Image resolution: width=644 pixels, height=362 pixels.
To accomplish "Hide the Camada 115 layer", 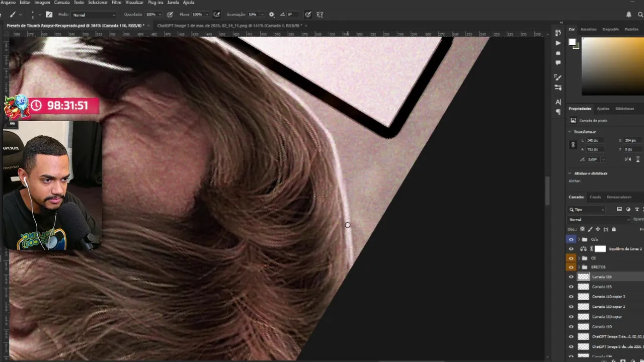I will point(571,287).
